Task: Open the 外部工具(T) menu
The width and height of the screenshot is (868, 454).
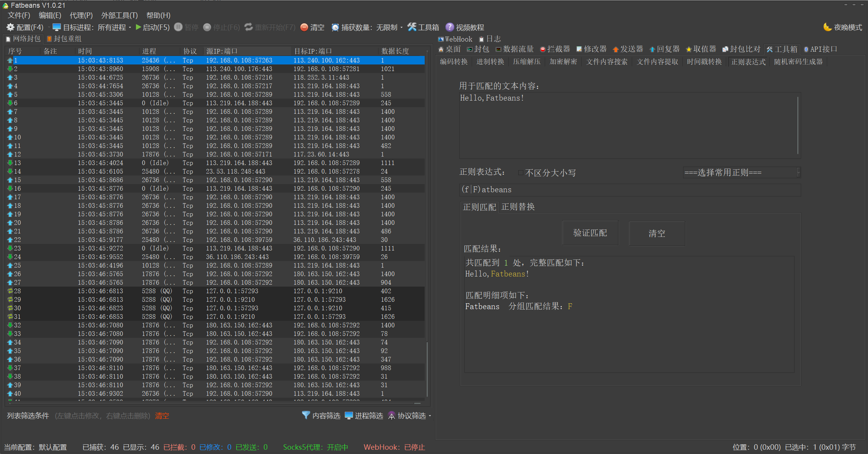Action: (x=119, y=16)
